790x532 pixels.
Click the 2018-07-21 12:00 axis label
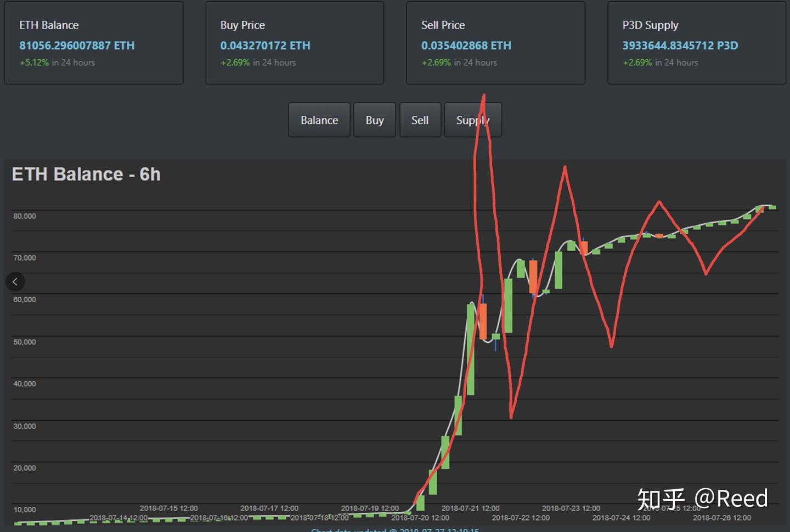tap(471, 508)
